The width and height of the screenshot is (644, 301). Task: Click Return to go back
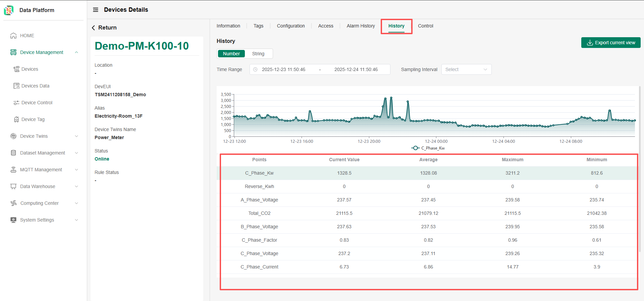coord(104,27)
